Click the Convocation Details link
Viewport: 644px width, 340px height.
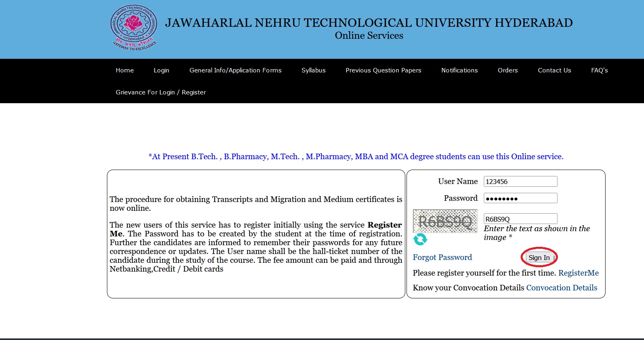coord(561,288)
